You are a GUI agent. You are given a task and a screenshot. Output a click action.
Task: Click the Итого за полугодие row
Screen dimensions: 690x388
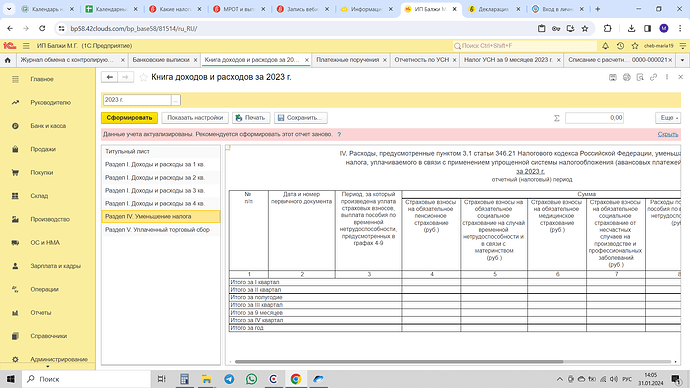[455, 297]
